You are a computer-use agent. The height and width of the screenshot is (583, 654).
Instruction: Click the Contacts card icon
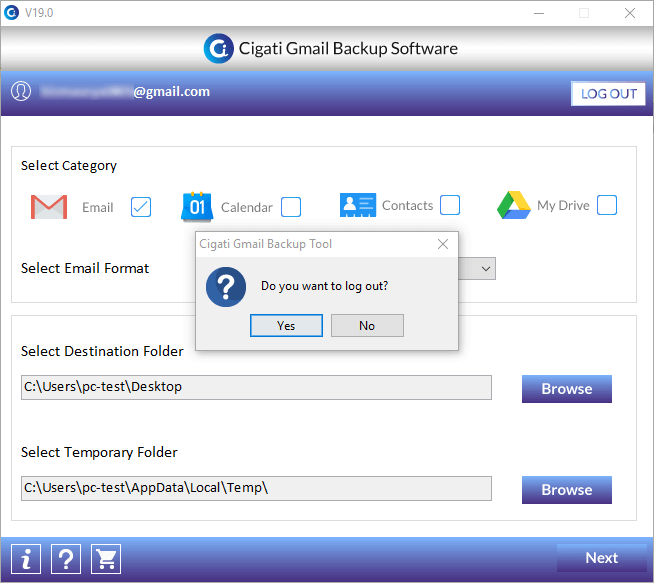[357, 205]
